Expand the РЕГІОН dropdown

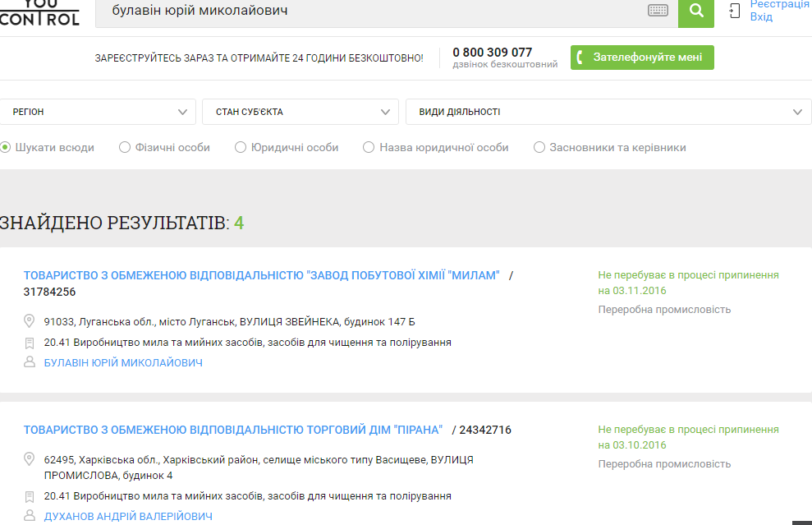[x=98, y=112]
